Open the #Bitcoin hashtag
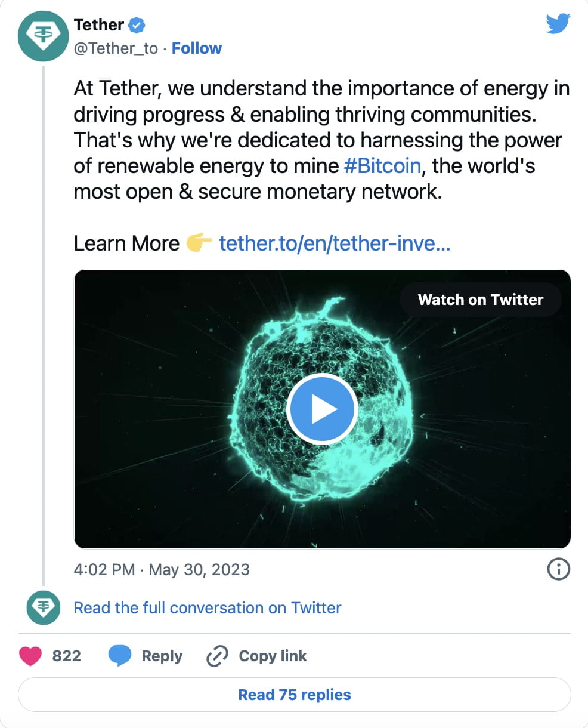 383,165
